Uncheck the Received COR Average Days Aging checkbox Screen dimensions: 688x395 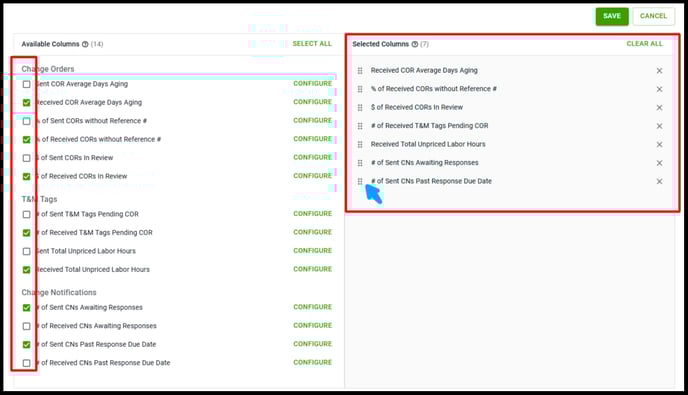tap(26, 102)
